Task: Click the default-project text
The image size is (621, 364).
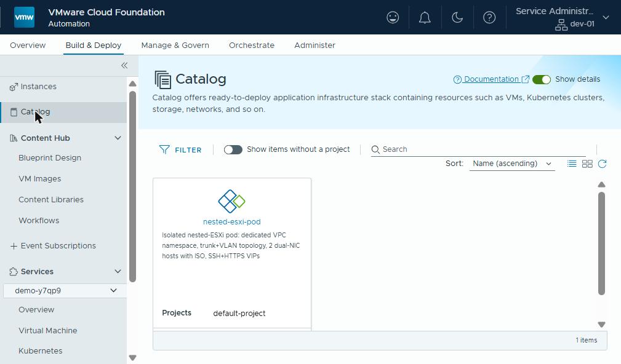Action: click(239, 314)
